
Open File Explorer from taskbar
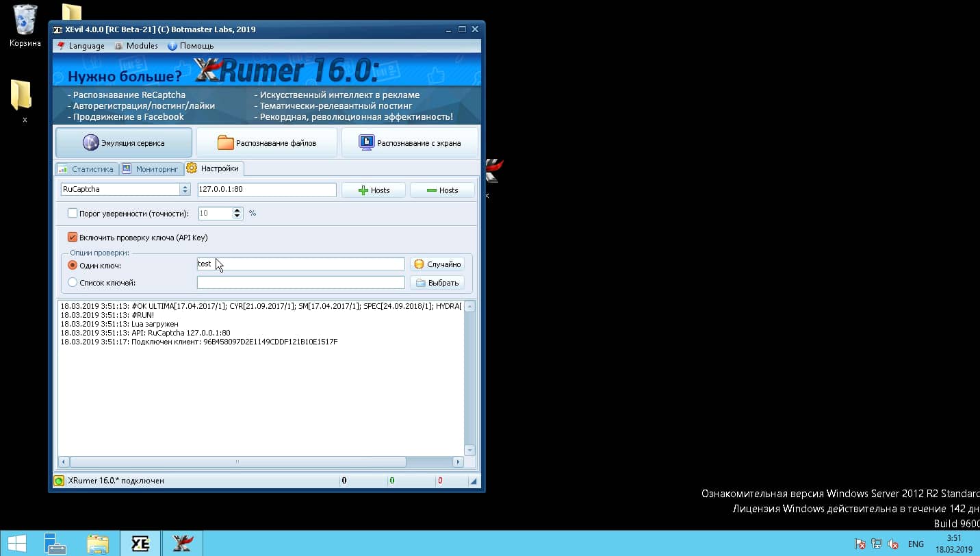98,543
